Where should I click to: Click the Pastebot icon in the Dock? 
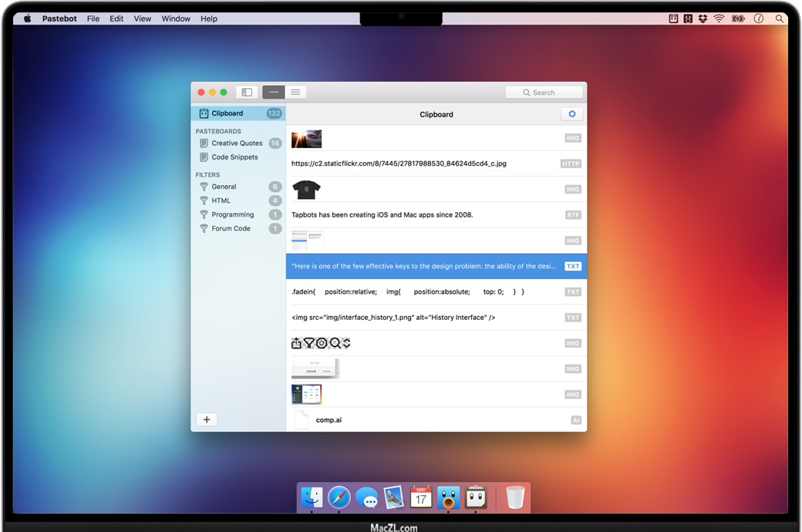tap(475, 497)
